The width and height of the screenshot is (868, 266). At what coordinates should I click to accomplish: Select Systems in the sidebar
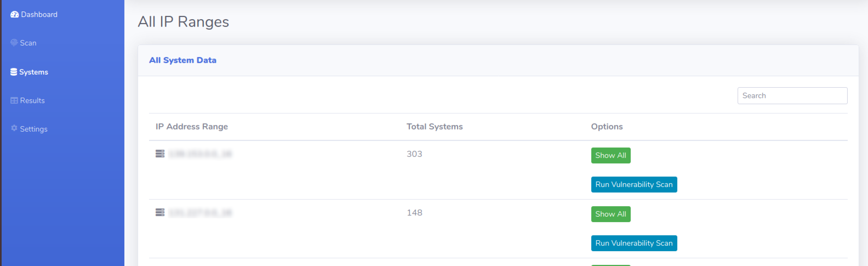click(29, 72)
